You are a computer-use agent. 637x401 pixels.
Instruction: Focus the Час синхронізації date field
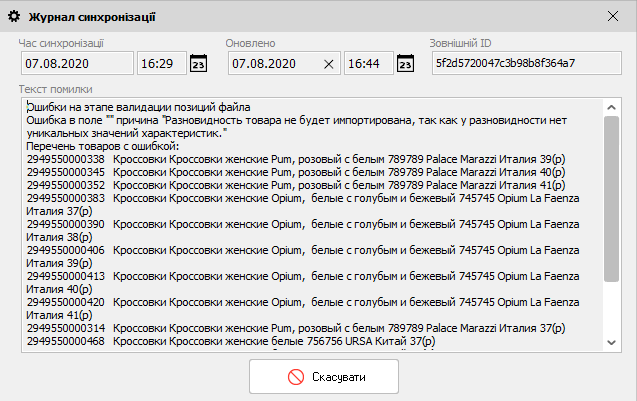75,64
